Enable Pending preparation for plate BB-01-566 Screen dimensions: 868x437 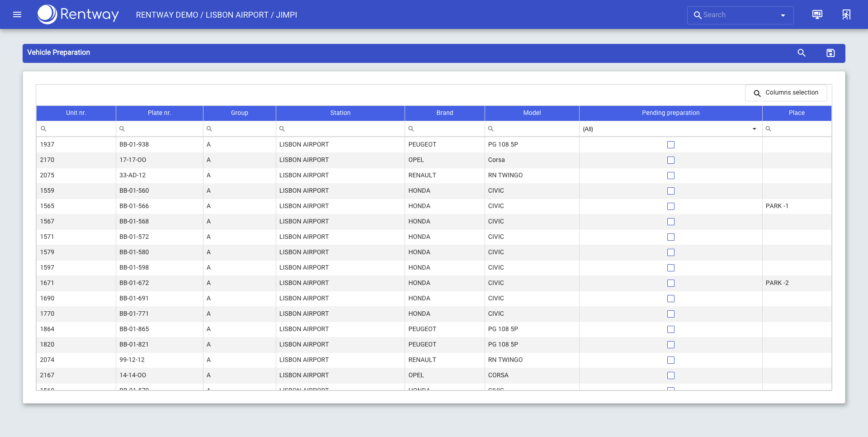(x=670, y=206)
